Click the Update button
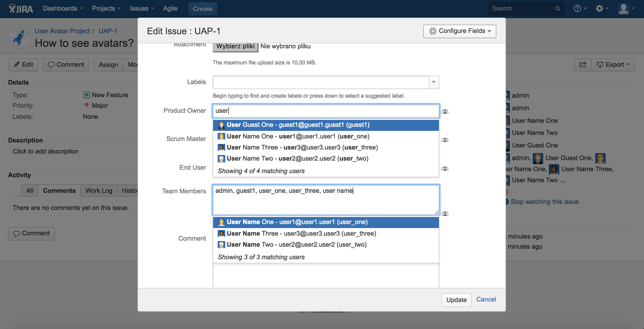Image resolution: width=644 pixels, height=329 pixels. [456, 300]
